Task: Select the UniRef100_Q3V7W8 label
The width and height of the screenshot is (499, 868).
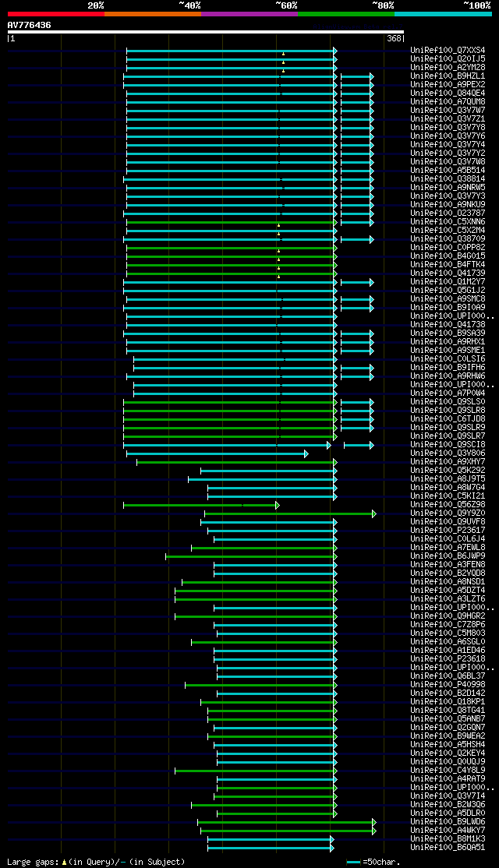Action: tap(448, 161)
